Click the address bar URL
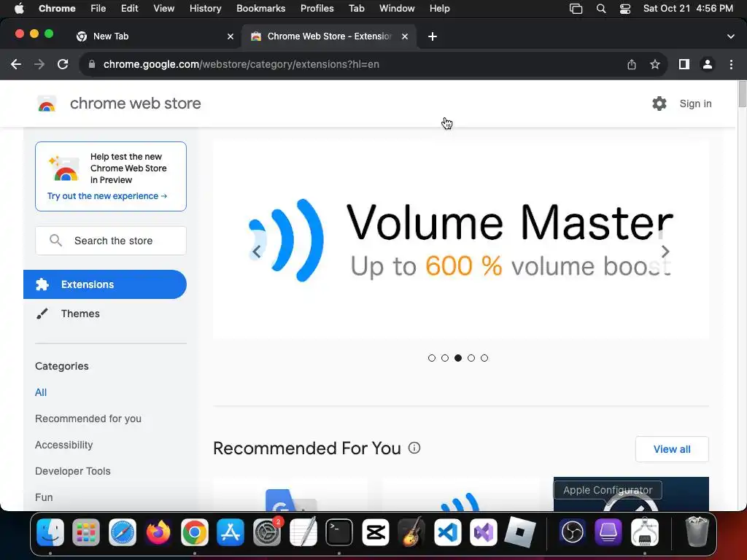The width and height of the screenshot is (747, 560). pyautogui.click(x=241, y=64)
